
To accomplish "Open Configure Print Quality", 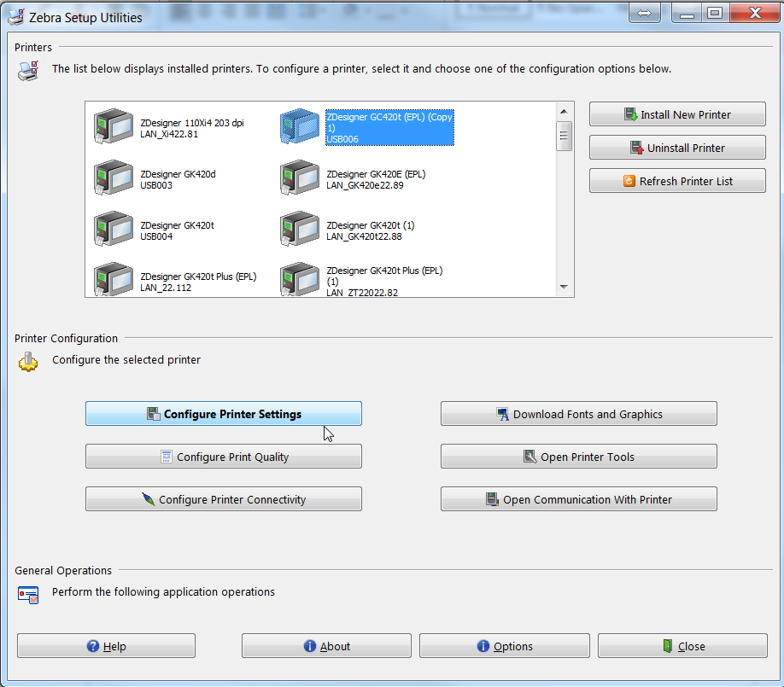I will 224,457.
